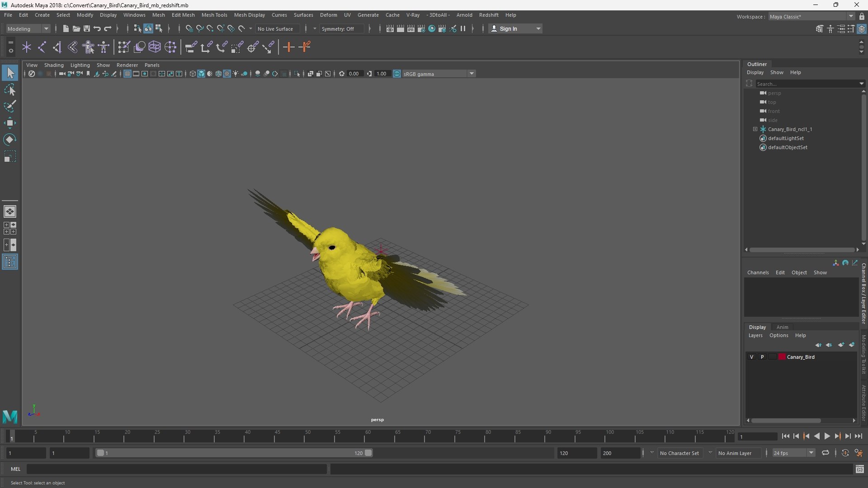Toggle the Outliner layout icon
868x488 pixels.
point(10,262)
